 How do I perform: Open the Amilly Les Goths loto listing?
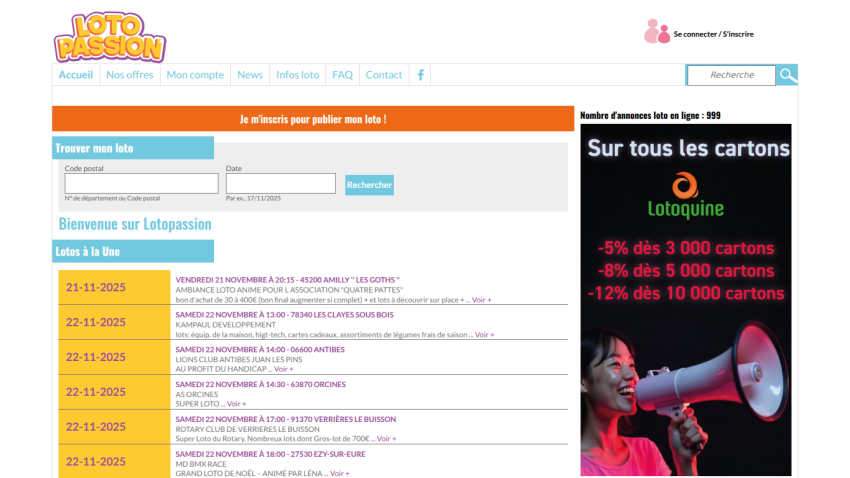[287, 280]
